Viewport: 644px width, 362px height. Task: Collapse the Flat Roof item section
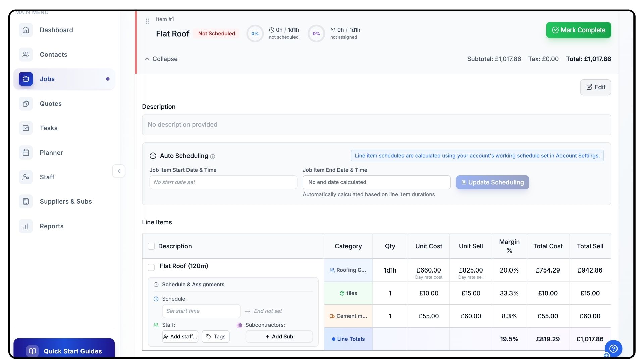(x=161, y=59)
